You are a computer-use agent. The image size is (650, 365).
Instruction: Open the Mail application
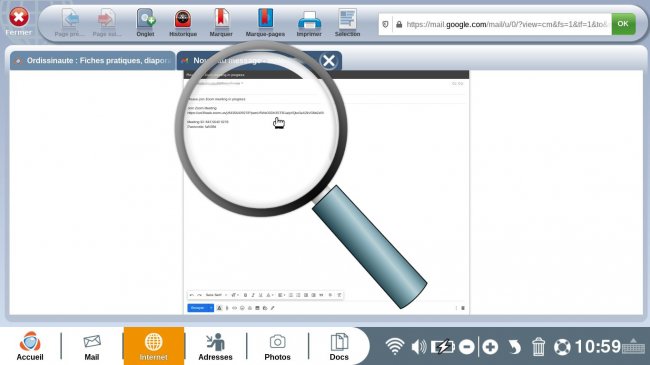(92, 347)
